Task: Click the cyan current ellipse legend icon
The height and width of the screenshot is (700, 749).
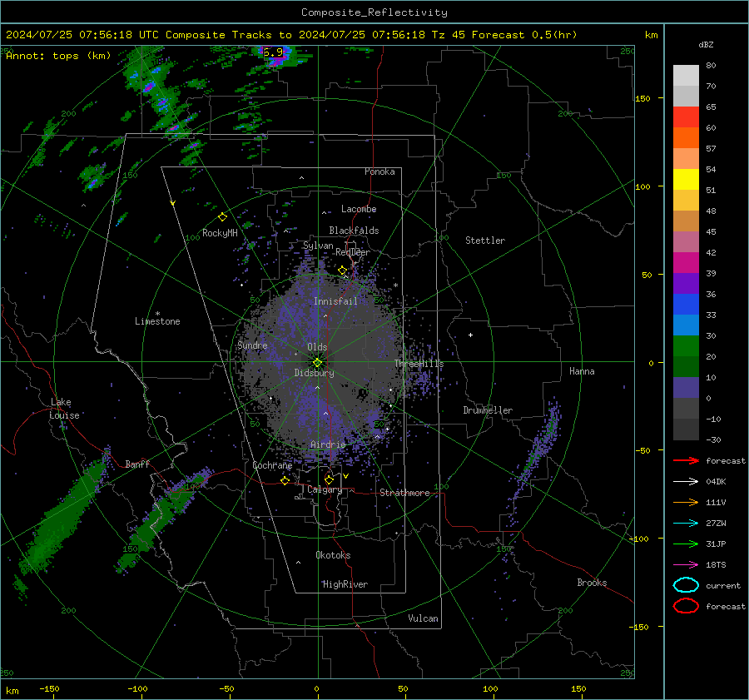Action: 686,585
